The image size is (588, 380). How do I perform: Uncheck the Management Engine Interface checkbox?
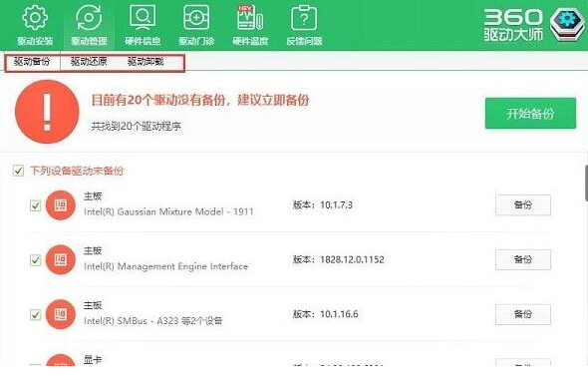pyautogui.click(x=35, y=259)
